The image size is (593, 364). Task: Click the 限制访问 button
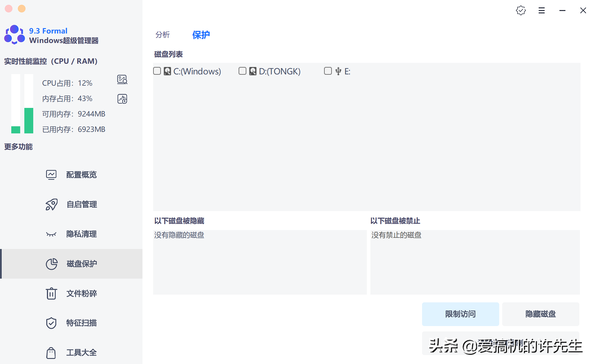click(460, 314)
